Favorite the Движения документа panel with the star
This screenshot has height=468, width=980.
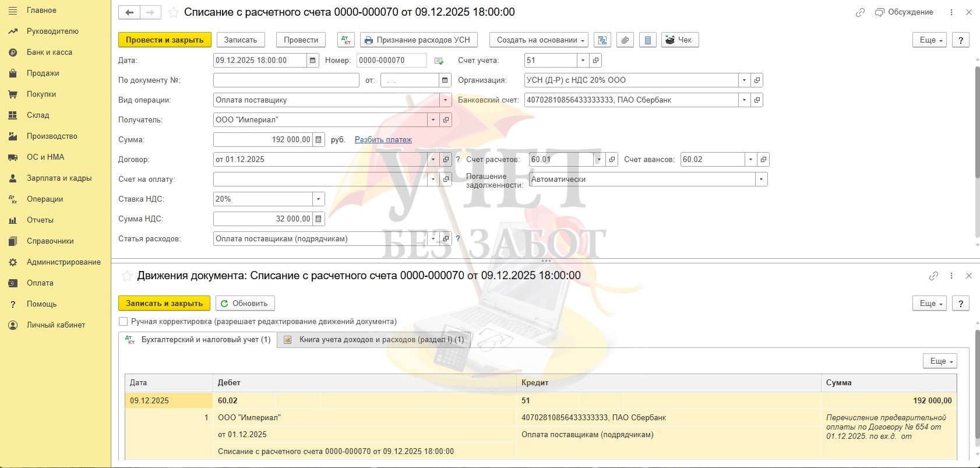pos(126,276)
